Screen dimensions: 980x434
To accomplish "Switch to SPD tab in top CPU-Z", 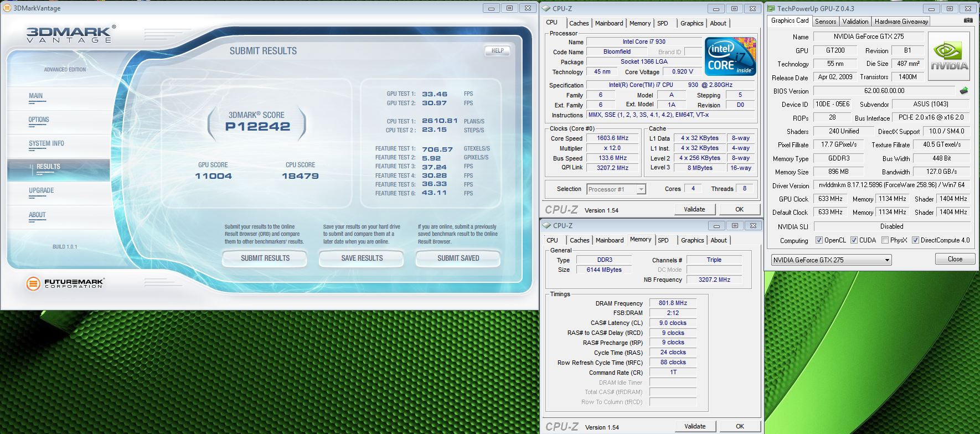I will point(663,23).
